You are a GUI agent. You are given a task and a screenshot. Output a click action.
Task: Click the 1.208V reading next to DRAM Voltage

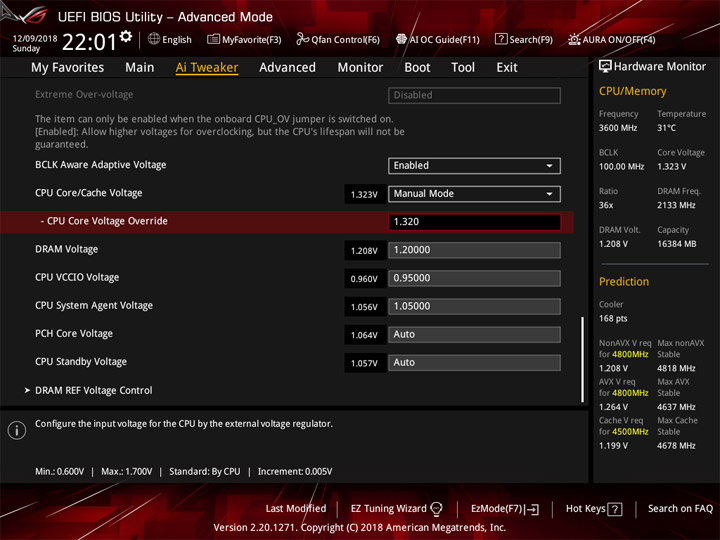pyautogui.click(x=365, y=251)
